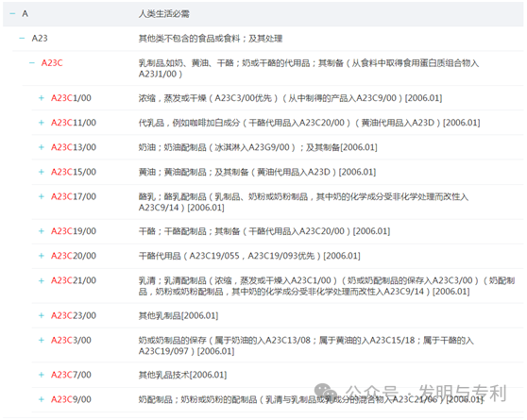The image size is (527, 420).
Task: Click description starting '奶油；奶油配制品'
Action: coord(258,147)
